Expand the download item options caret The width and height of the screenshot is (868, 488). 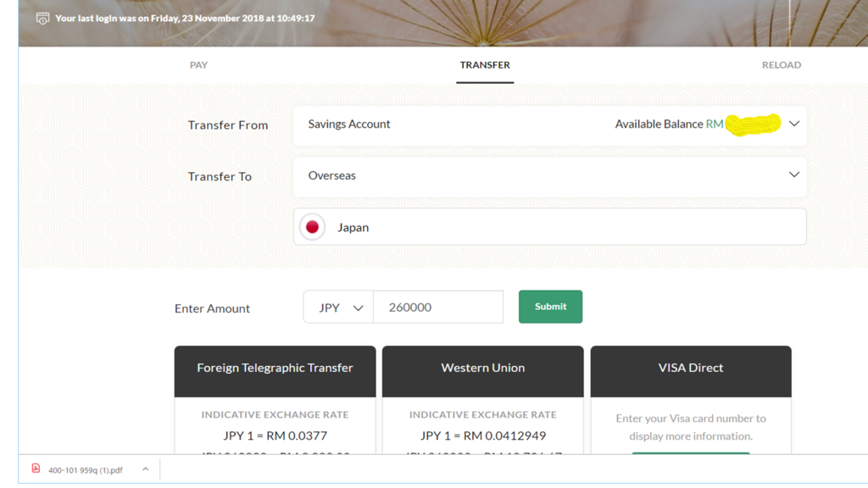[146, 469]
